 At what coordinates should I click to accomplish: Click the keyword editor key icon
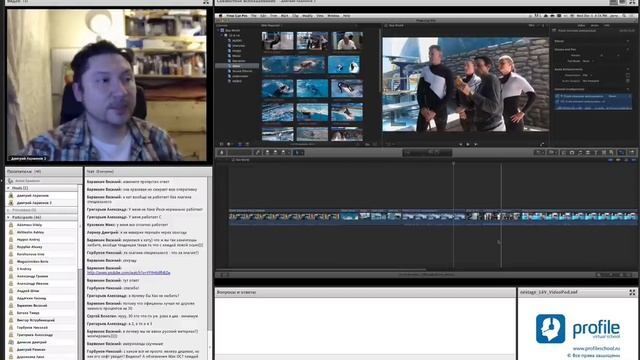[258, 152]
